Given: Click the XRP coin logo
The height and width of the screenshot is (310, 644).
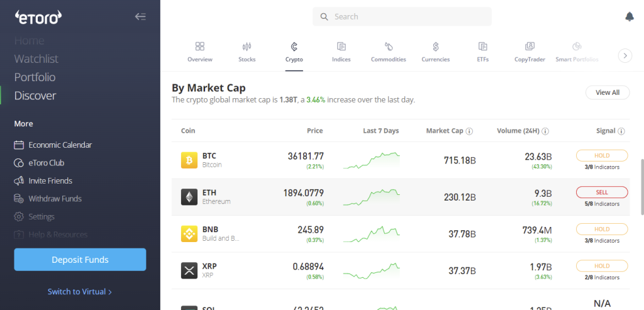Looking at the screenshot, I should pos(189,270).
